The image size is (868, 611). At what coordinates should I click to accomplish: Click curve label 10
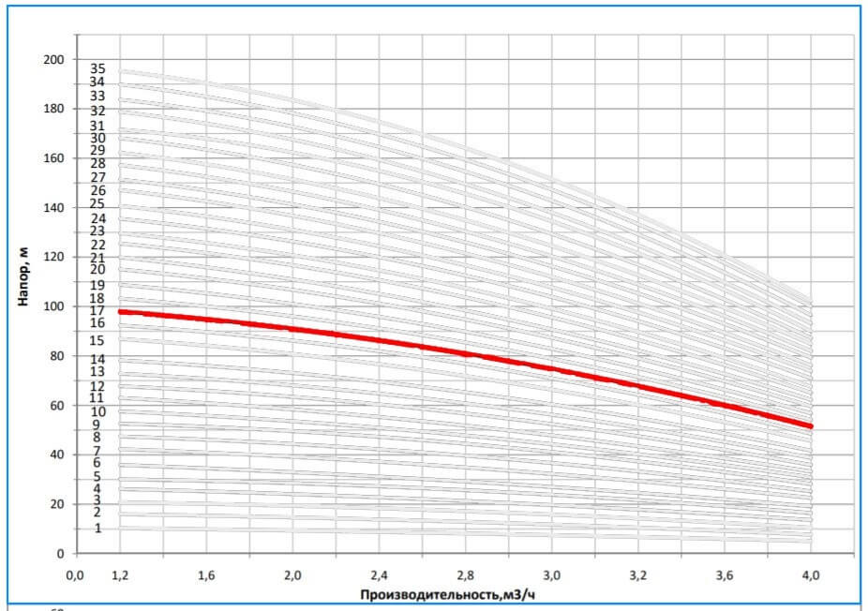97,411
